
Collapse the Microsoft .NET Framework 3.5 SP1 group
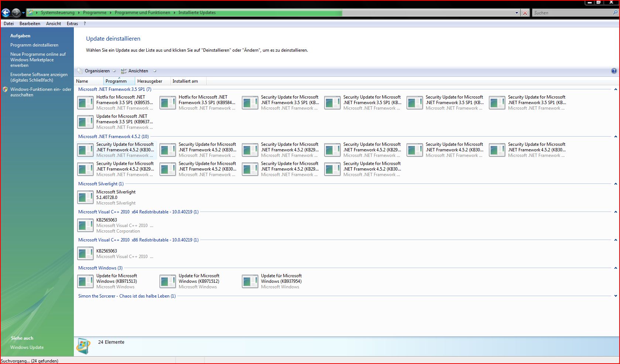(x=615, y=89)
